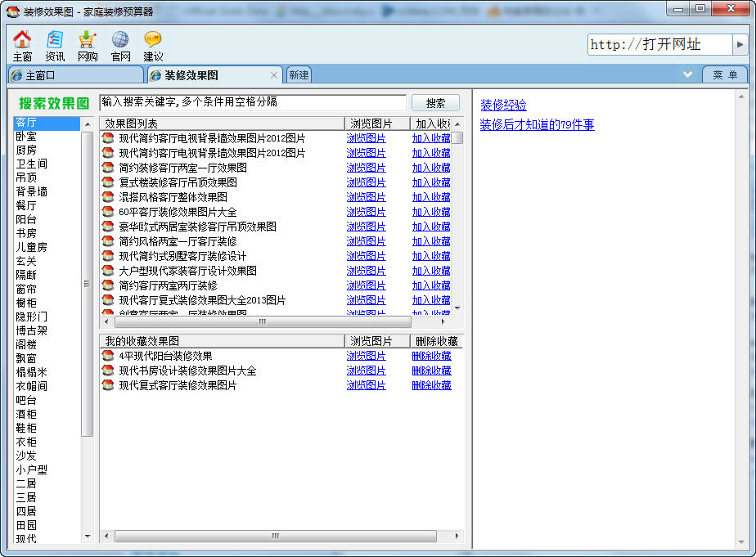Viewport: 756px width, 557px height.
Task: Click the 效果图列表 column header
Action: pos(223,124)
